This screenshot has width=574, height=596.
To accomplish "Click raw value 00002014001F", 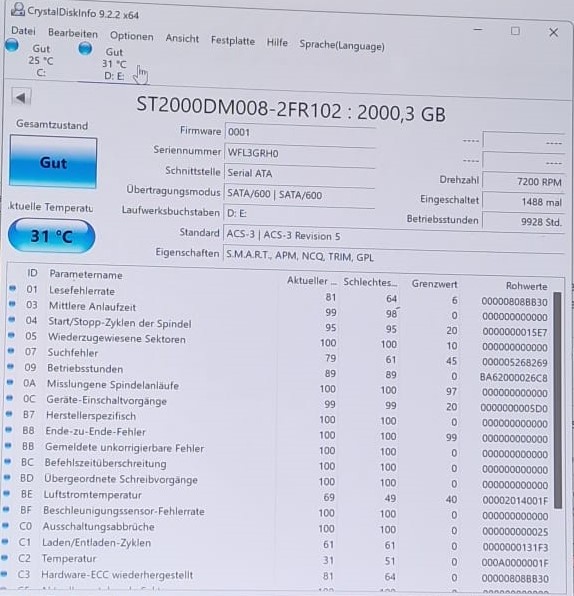I will (x=515, y=501).
